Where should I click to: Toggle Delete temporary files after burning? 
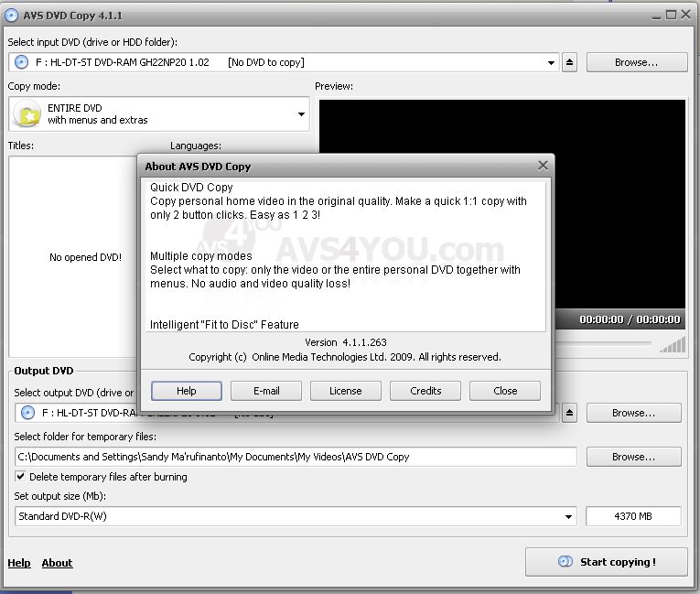coord(20,476)
